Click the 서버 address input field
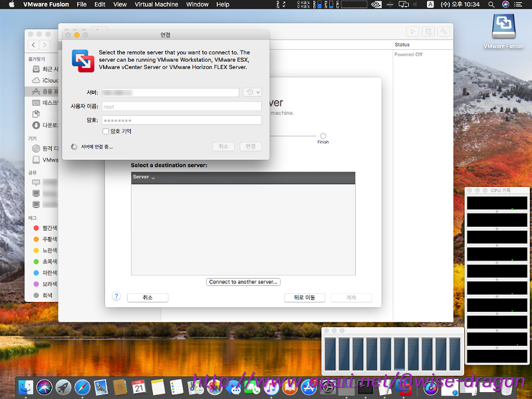This screenshot has height=399, width=532. pyautogui.click(x=171, y=92)
